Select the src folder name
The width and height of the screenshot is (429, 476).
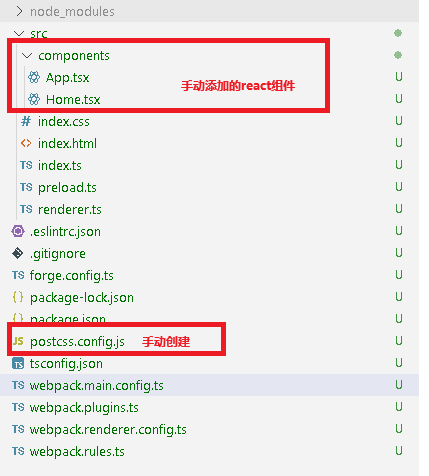tap(39, 34)
